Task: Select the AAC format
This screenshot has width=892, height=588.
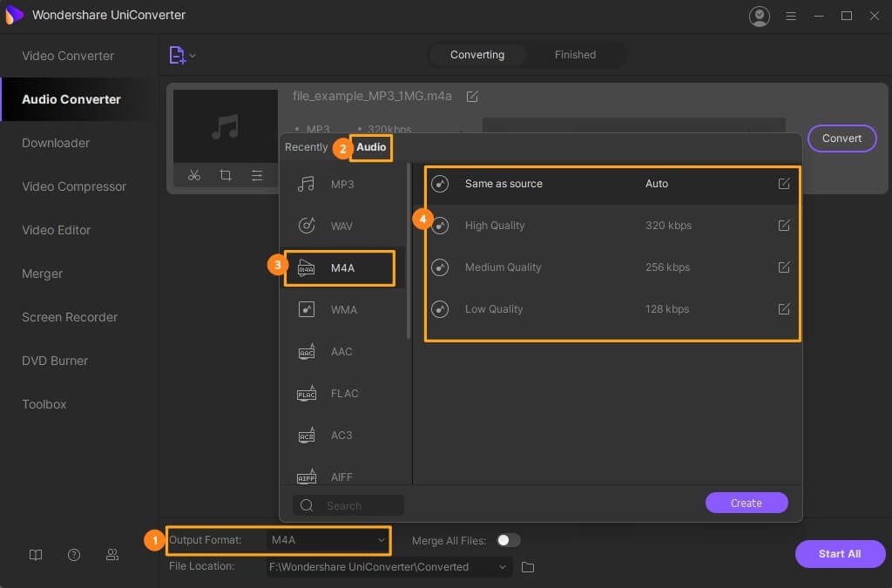Action: click(342, 351)
